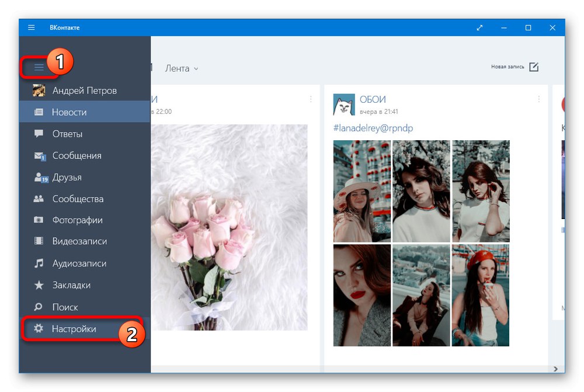Click the Настройки gear icon
The height and width of the screenshot is (392, 584).
[x=39, y=328]
